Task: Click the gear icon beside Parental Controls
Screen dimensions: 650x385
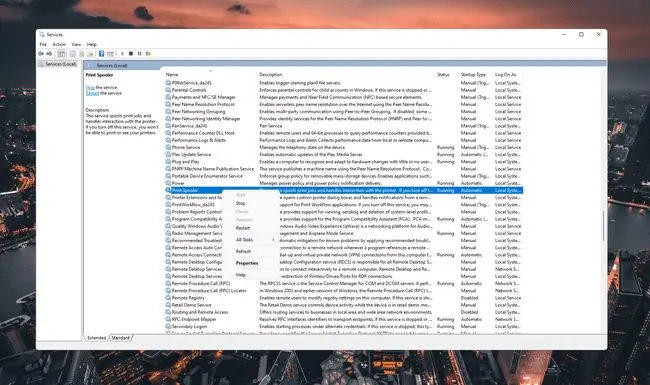Action: [168, 90]
